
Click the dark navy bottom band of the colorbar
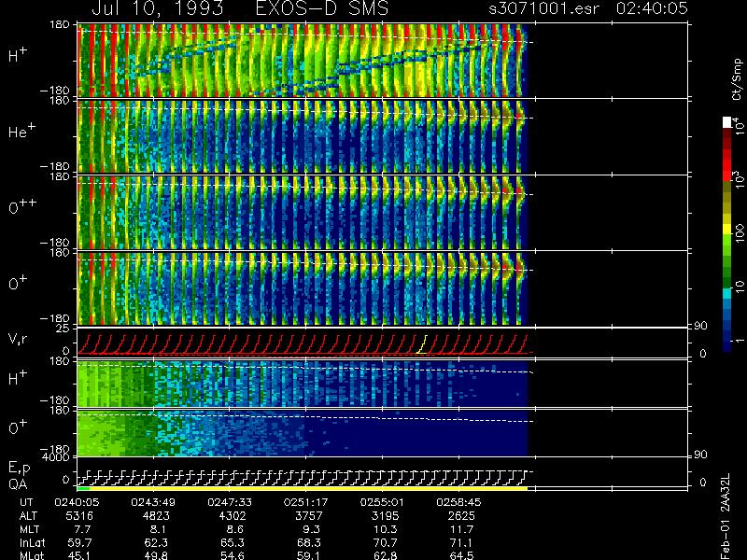click(x=727, y=346)
